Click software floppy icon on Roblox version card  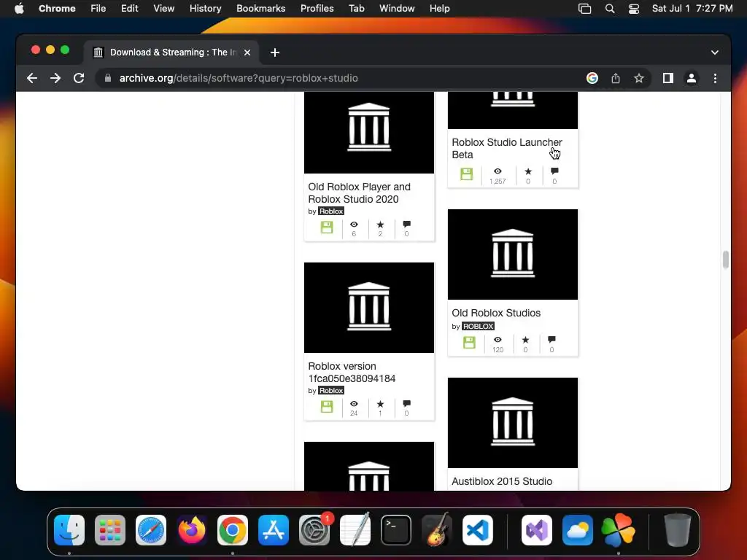tap(327, 407)
